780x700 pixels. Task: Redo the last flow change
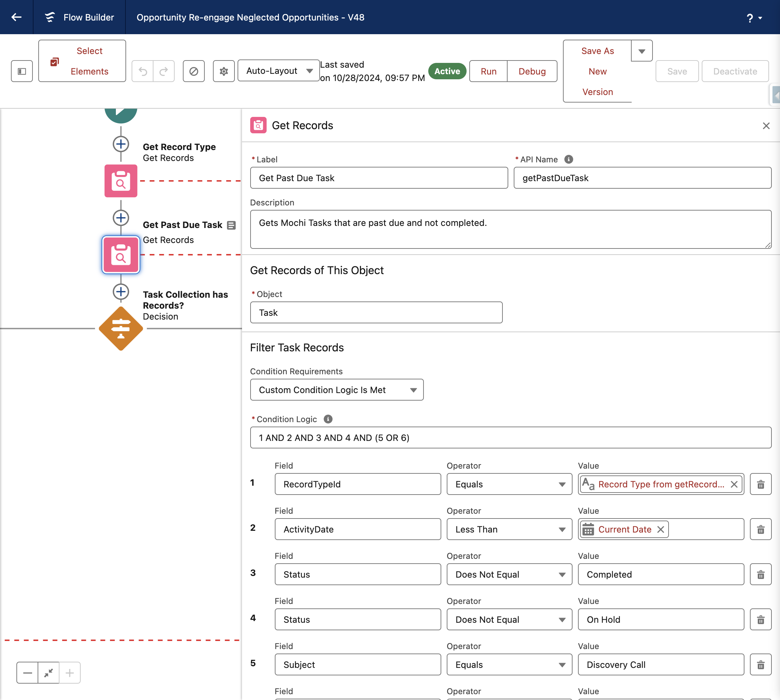pos(164,71)
